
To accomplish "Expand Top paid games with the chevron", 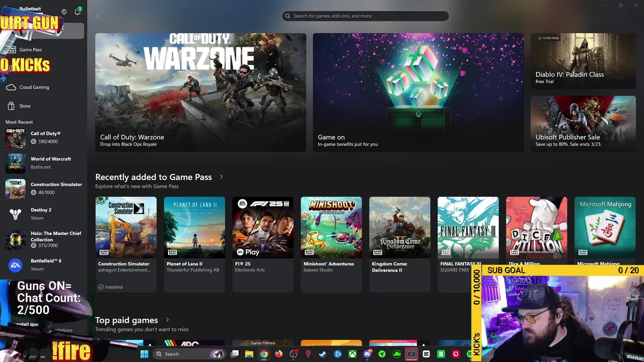I will [168, 320].
